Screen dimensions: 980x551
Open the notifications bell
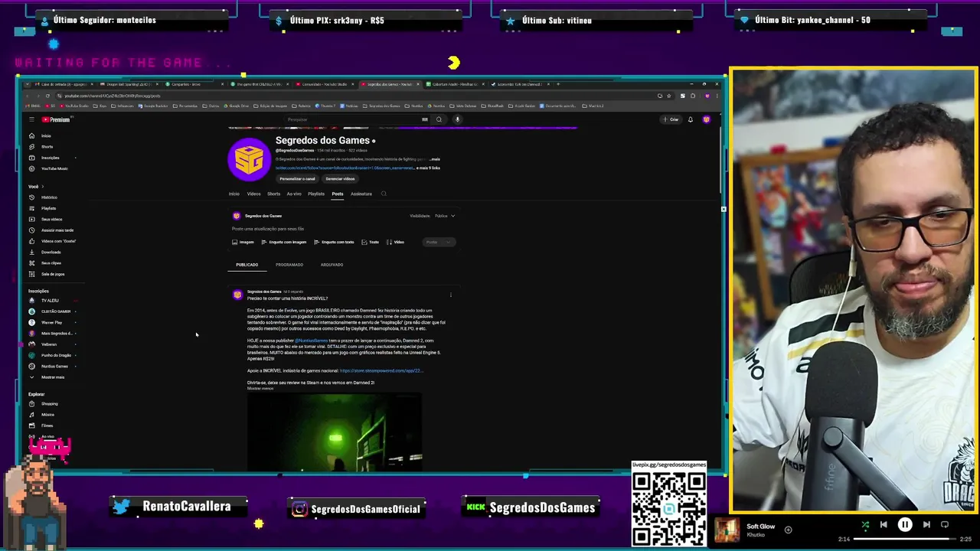[690, 119]
